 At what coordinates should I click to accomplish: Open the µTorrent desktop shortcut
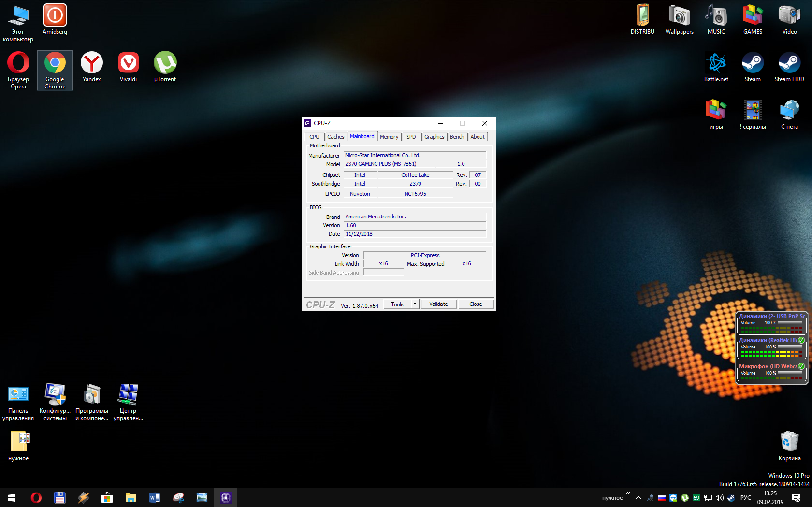pos(165,67)
